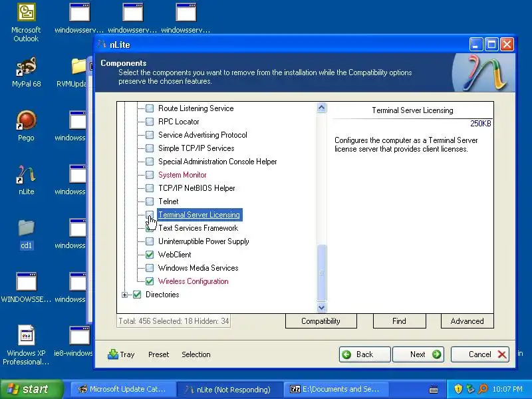
Task: Toggle the Route Listening Service checkbox
Action: (150, 108)
